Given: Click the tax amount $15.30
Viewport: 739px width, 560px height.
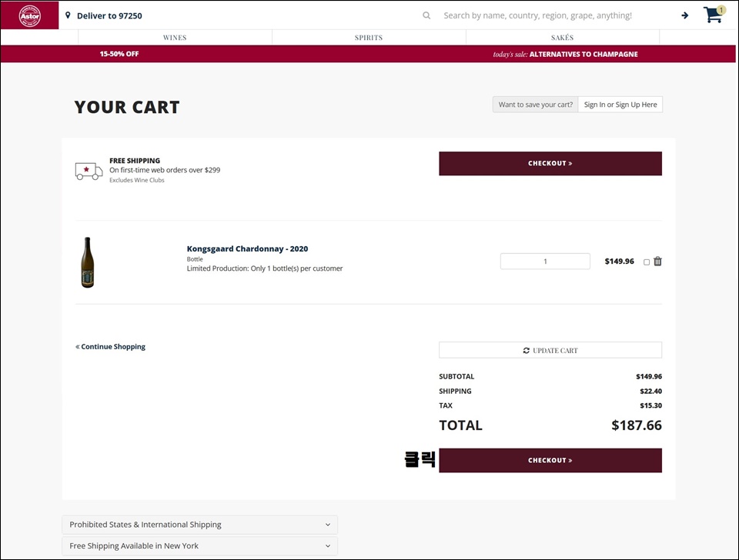Looking at the screenshot, I should coord(651,405).
